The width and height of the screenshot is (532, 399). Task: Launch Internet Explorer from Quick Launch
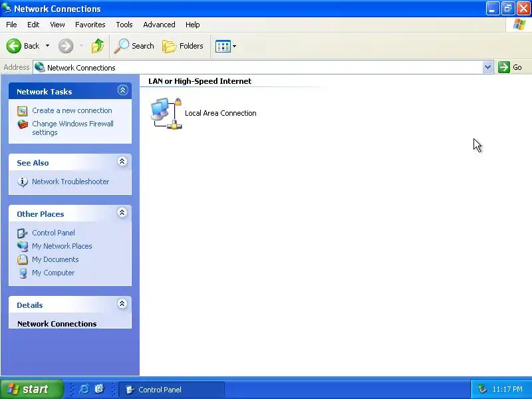[x=84, y=389]
